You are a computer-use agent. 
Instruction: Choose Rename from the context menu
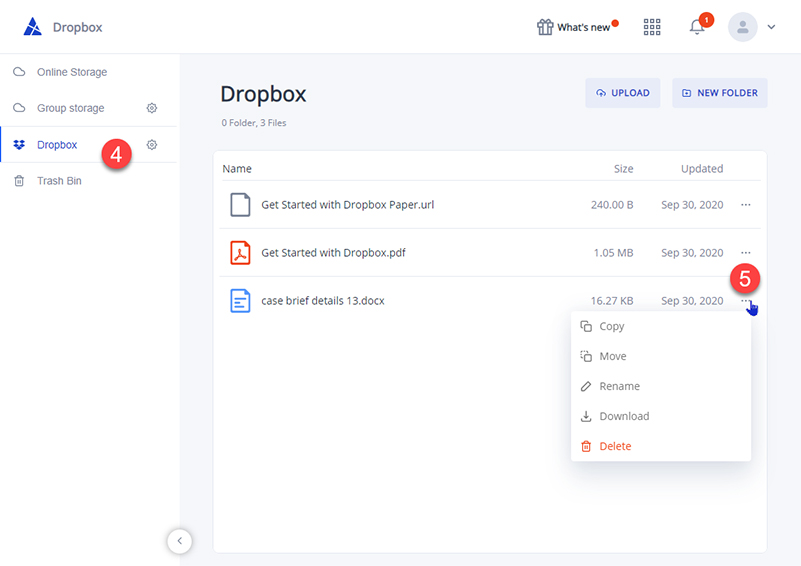click(x=661, y=386)
